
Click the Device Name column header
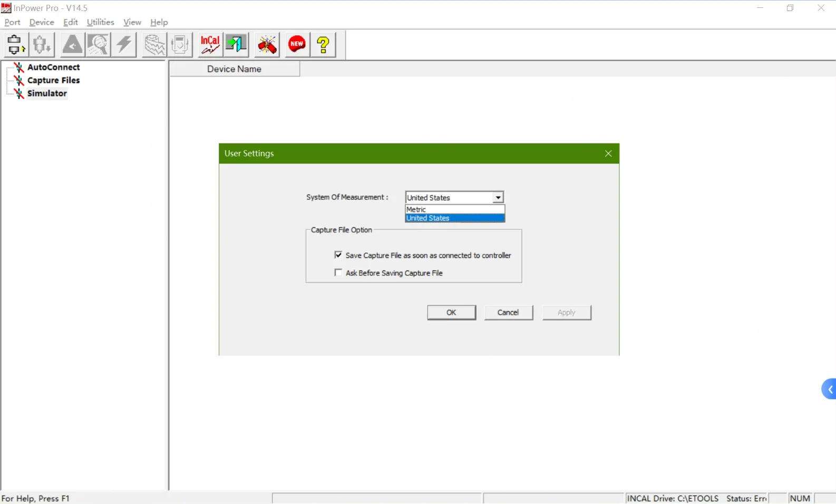point(235,69)
